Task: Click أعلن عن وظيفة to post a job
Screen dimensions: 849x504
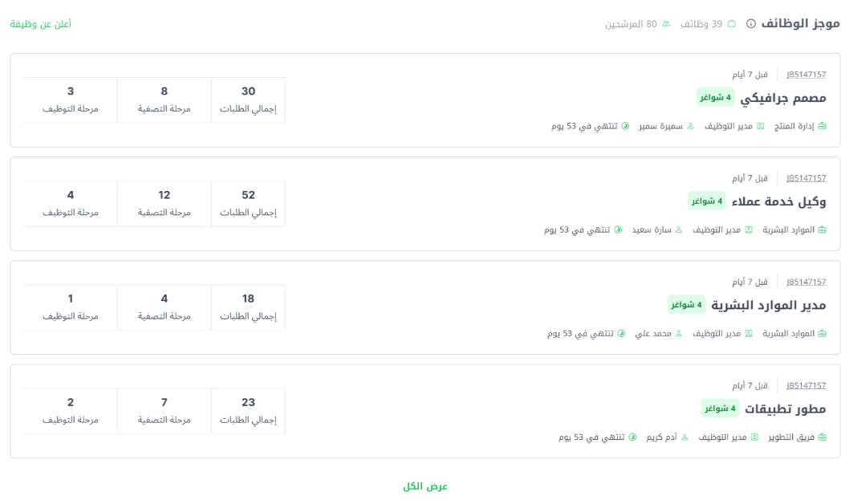Action: tap(40, 24)
